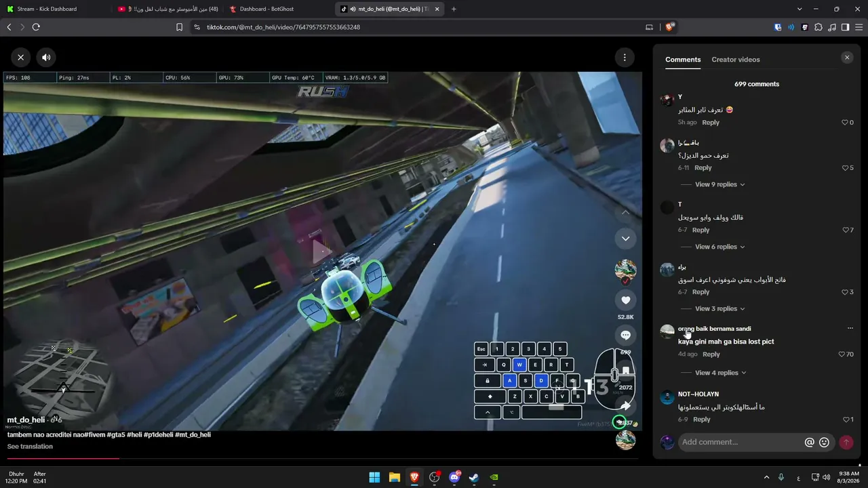868x488 pixels.
Task: Open the Extensions puzzle menu
Action: click(x=818, y=27)
